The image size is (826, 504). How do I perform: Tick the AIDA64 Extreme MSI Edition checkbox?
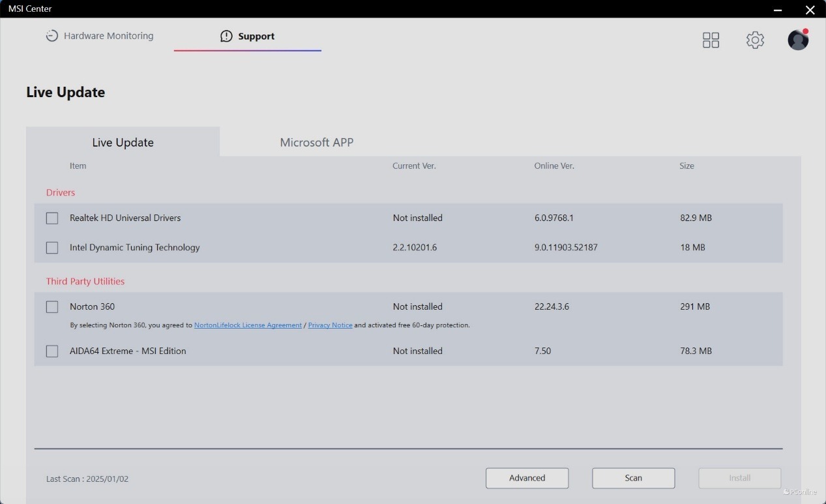52,351
